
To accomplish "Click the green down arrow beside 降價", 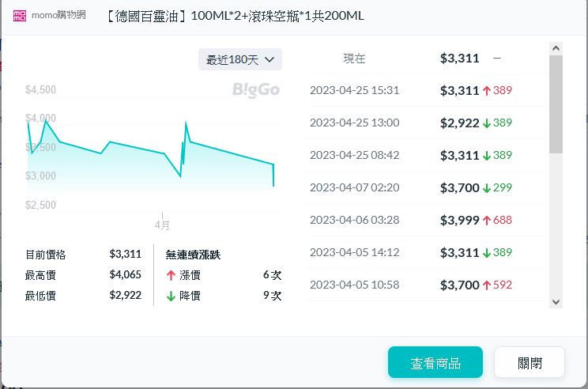I will tap(171, 296).
